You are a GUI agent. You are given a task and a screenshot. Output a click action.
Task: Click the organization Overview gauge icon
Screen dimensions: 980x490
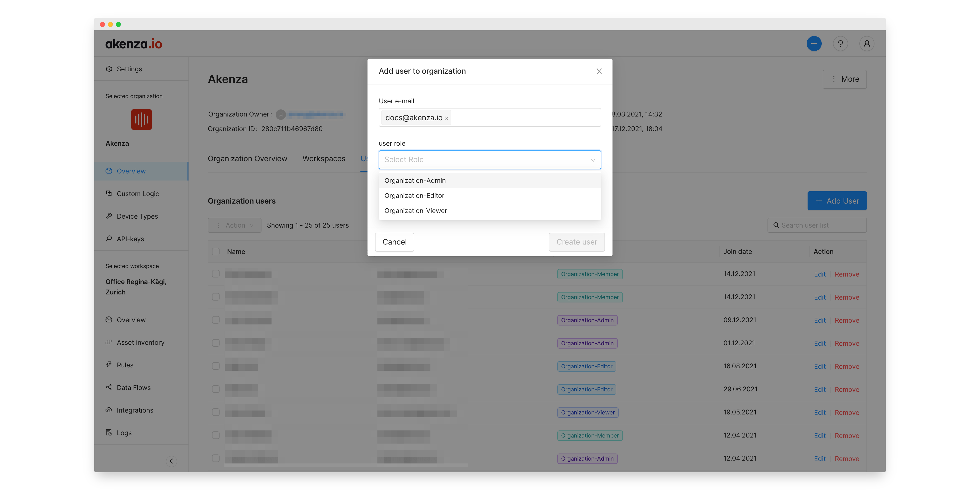tap(109, 171)
